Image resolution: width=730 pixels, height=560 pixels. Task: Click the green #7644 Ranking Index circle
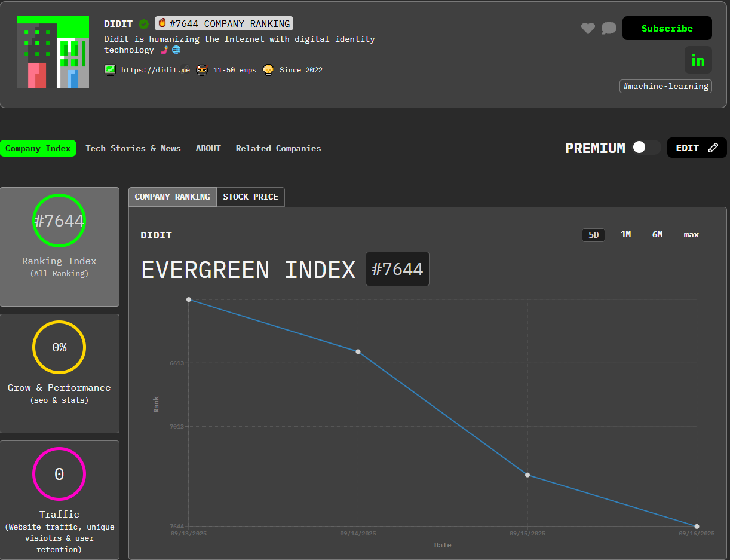click(x=59, y=221)
